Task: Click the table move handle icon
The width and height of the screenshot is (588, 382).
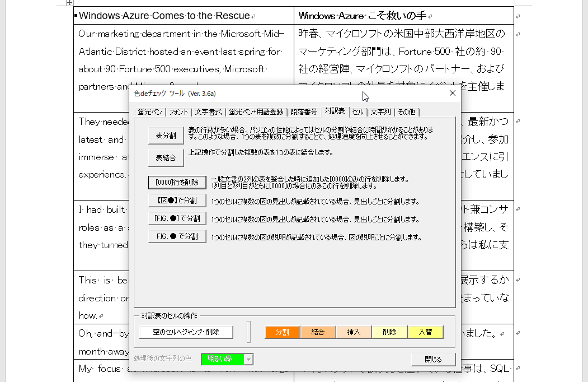Action: tap(69, 3)
